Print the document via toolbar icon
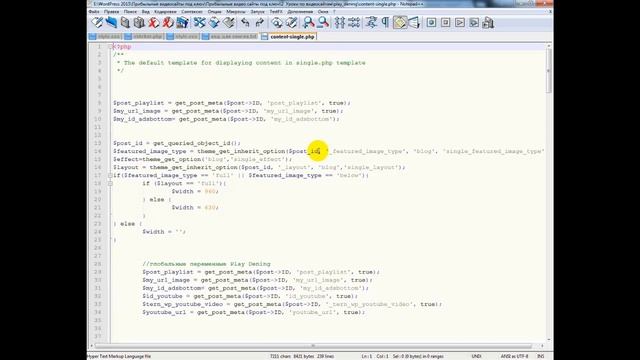 tap(182, 23)
